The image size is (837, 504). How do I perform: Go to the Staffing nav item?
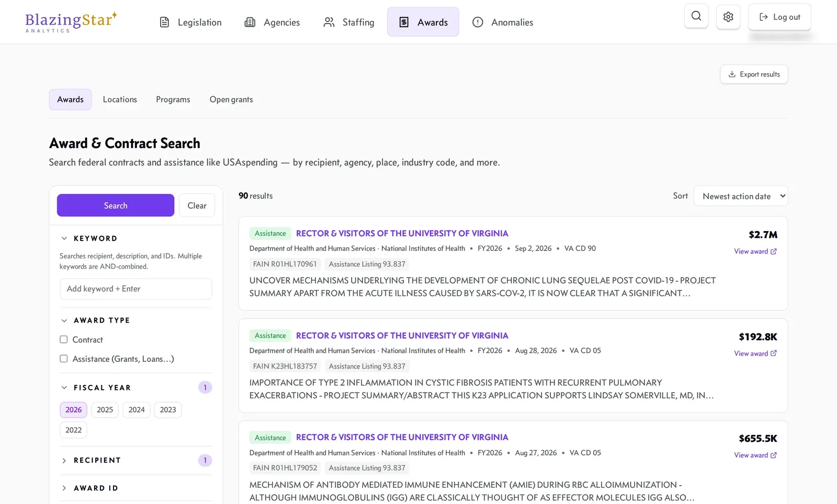pyautogui.click(x=349, y=22)
